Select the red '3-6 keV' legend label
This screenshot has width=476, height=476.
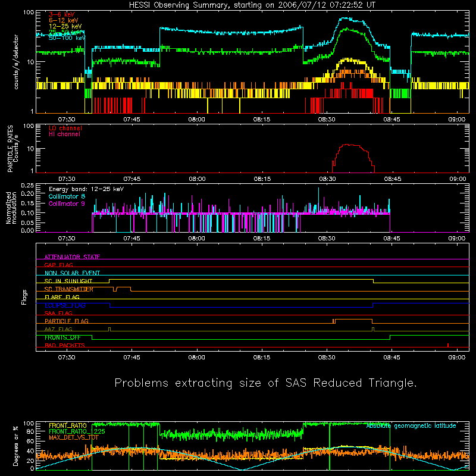click(x=62, y=14)
